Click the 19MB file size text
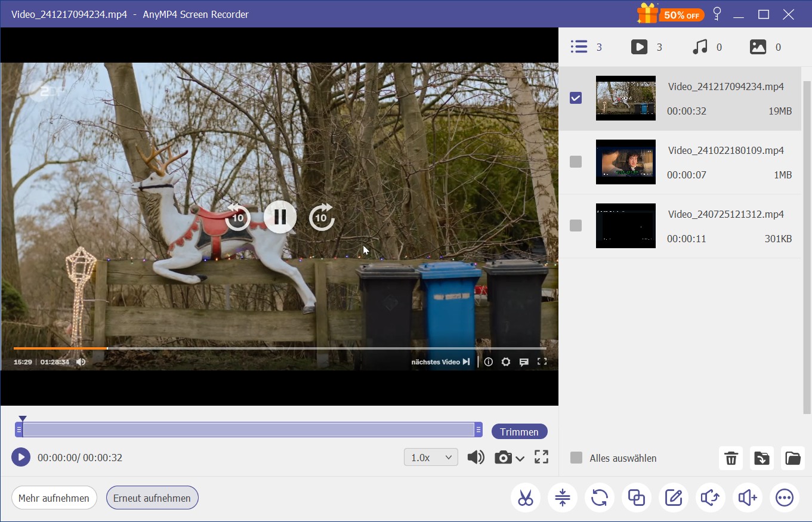This screenshot has width=812, height=522. [780, 111]
